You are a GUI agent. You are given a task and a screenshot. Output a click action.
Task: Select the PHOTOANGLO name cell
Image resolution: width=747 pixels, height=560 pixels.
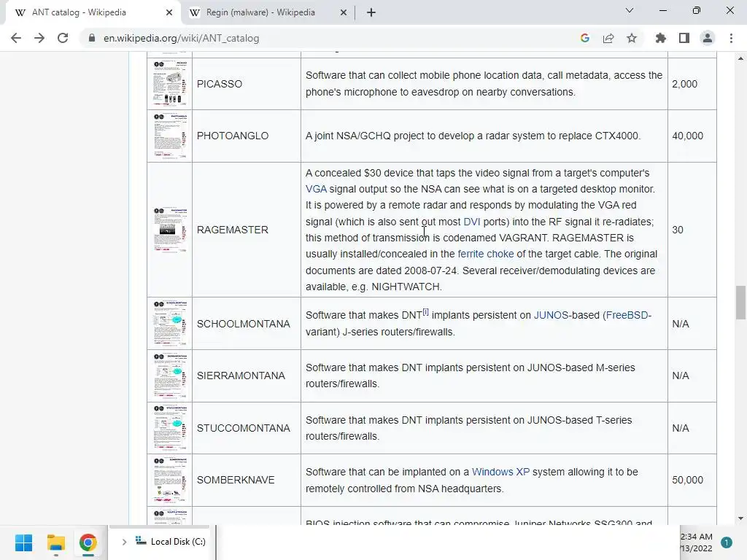[x=247, y=136]
